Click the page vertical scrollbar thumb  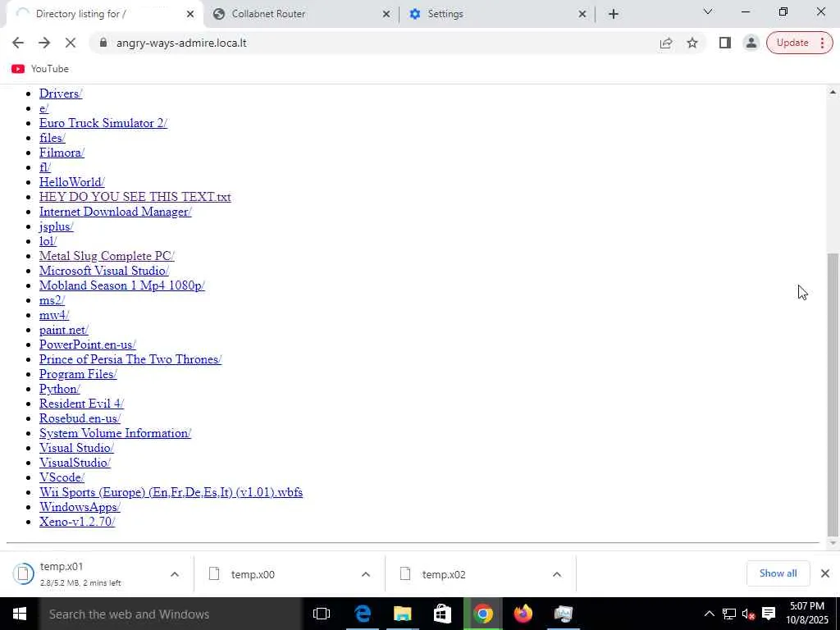coord(833,395)
